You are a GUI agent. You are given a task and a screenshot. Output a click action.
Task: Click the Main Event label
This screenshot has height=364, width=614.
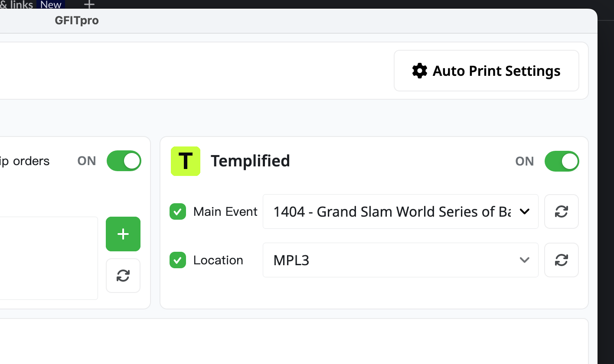tap(225, 211)
